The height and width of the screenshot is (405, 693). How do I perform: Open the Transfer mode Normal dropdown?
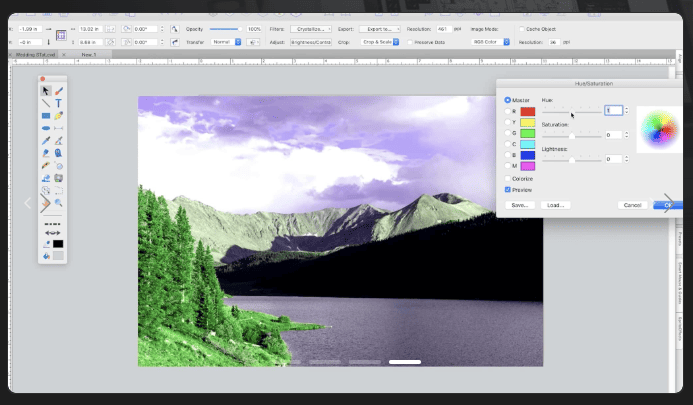click(226, 42)
